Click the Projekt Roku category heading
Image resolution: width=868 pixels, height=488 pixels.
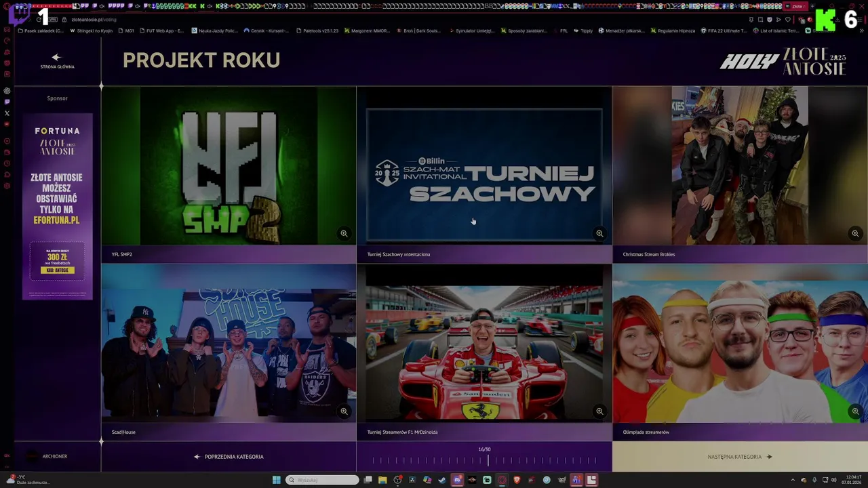click(x=201, y=60)
